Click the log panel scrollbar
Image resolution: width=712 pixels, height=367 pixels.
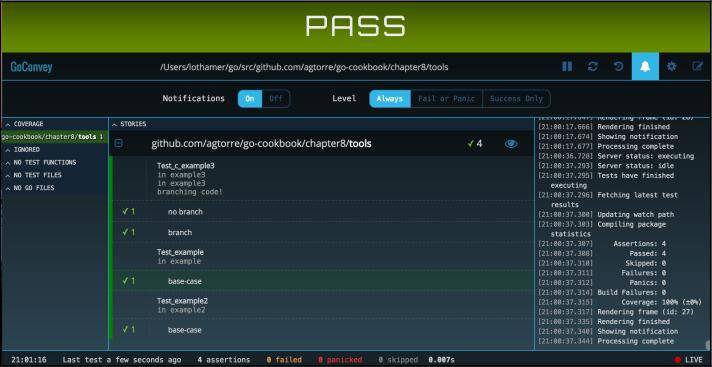click(x=707, y=344)
